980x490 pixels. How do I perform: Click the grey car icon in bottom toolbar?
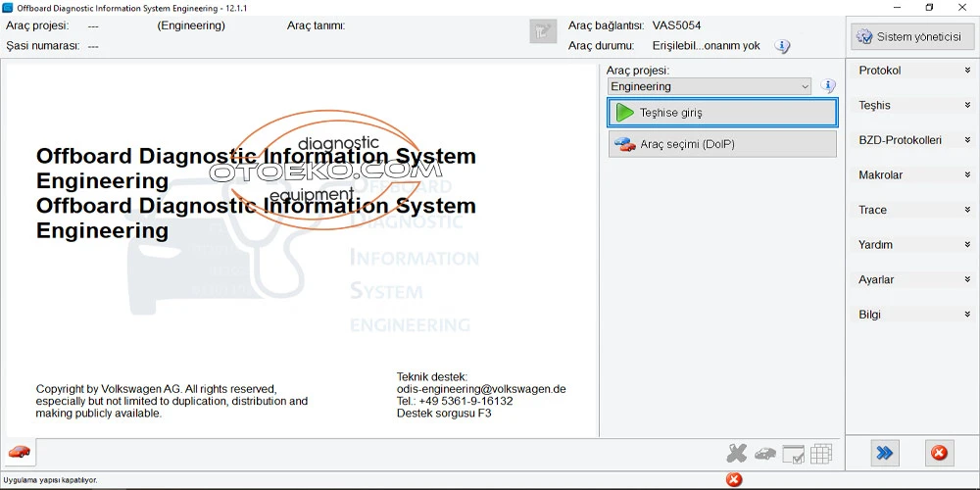point(765,454)
